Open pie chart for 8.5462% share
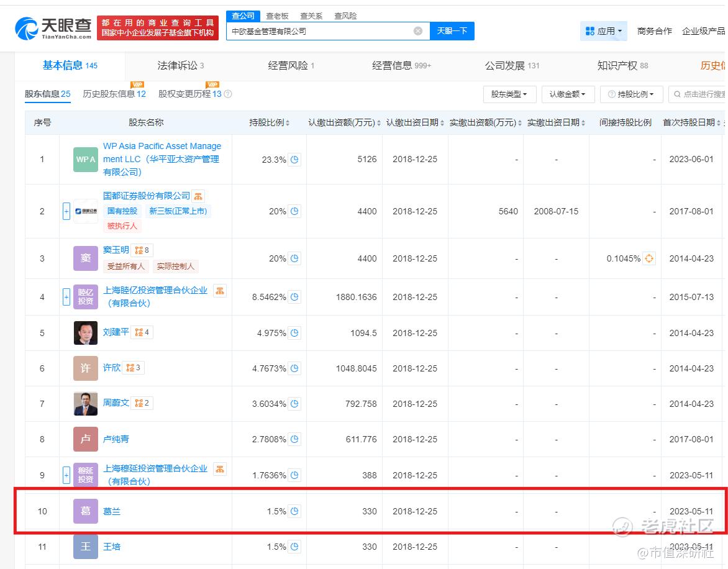Image resolution: width=728 pixels, height=569 pixels. click(294, 297)
